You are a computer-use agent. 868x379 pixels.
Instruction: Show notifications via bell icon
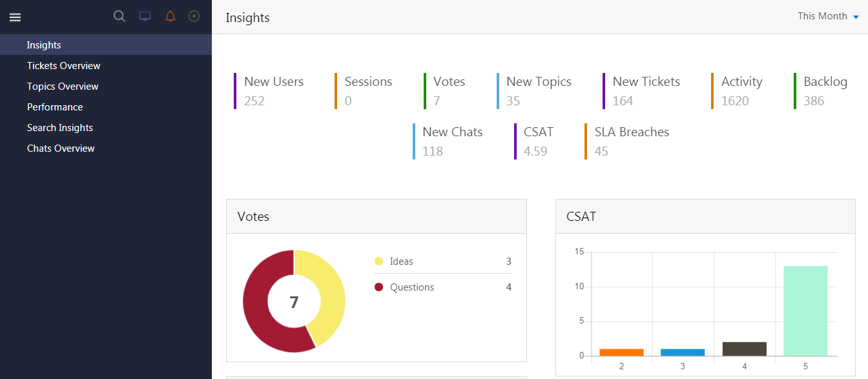coord(170,16)
